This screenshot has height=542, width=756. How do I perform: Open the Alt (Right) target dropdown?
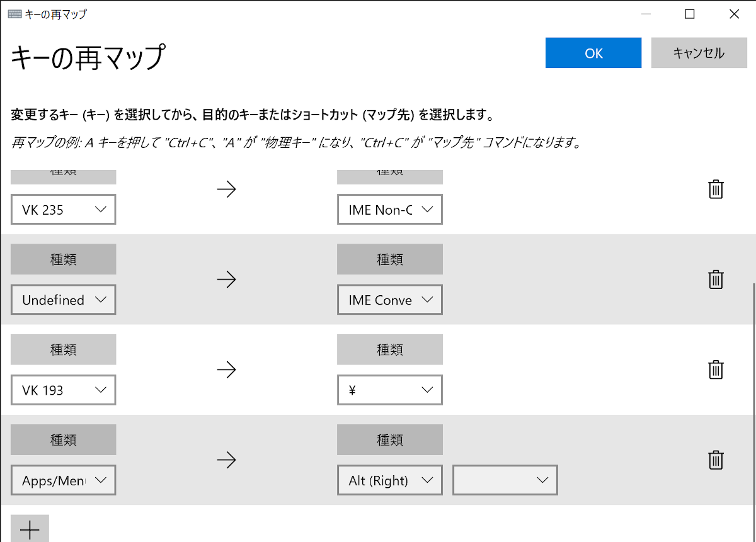point(389,480)
